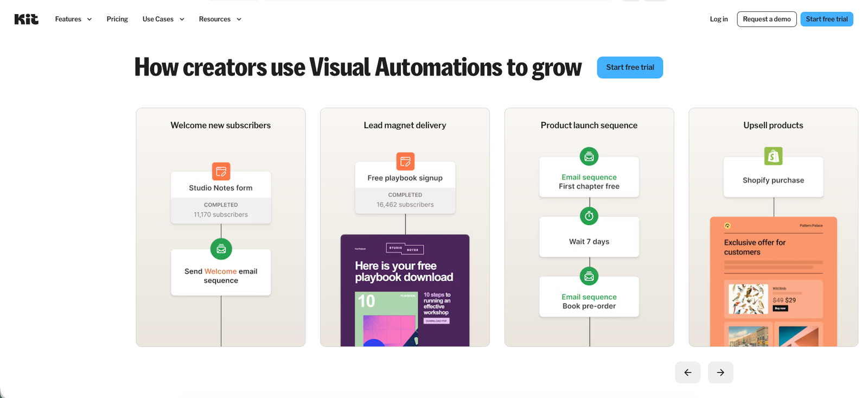Click the Request a demo button
Screen dimensions: 868x398
click(x=767, y=19)
